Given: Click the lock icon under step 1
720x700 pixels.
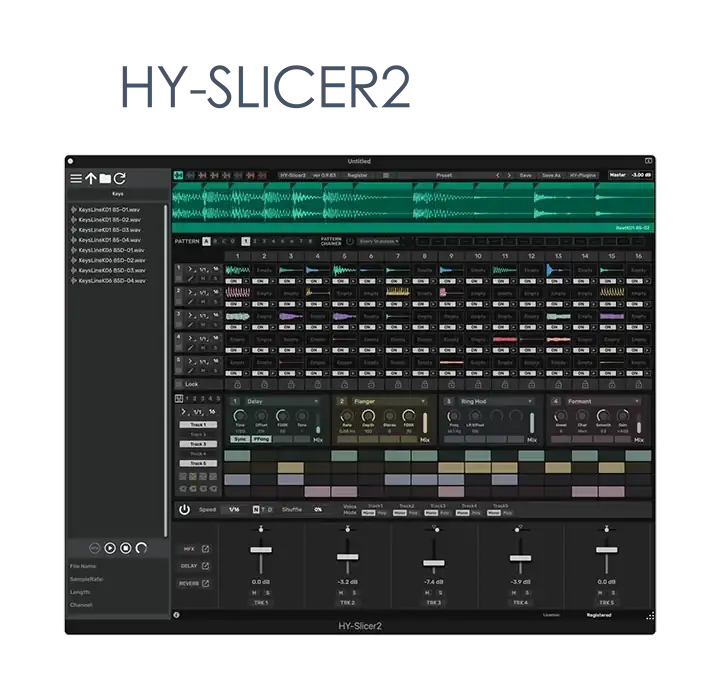Looking at the screenshot, I should pyautogui.click(x=237, y=384).
